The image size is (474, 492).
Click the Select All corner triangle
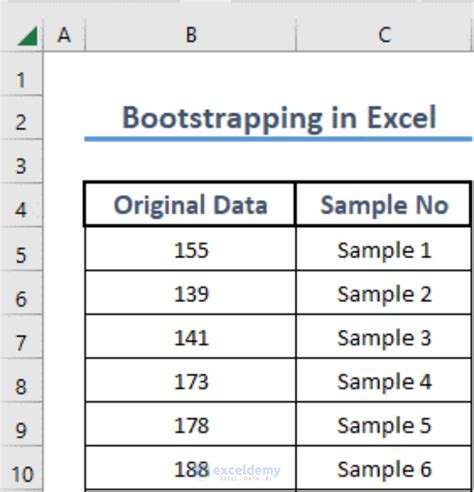(x=27, y=35)
